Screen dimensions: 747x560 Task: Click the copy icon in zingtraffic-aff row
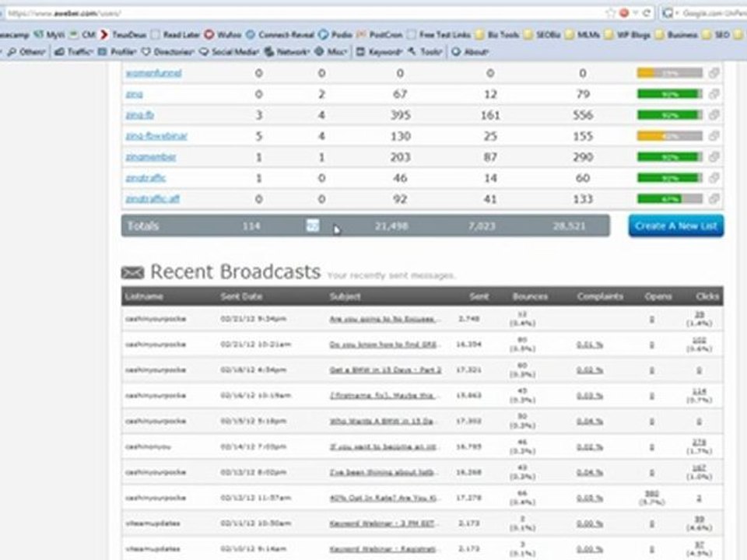[x=714, y=198]
